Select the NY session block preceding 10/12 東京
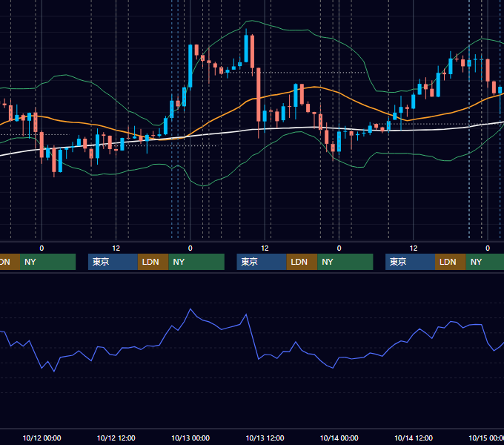 [x=47, y=262]
